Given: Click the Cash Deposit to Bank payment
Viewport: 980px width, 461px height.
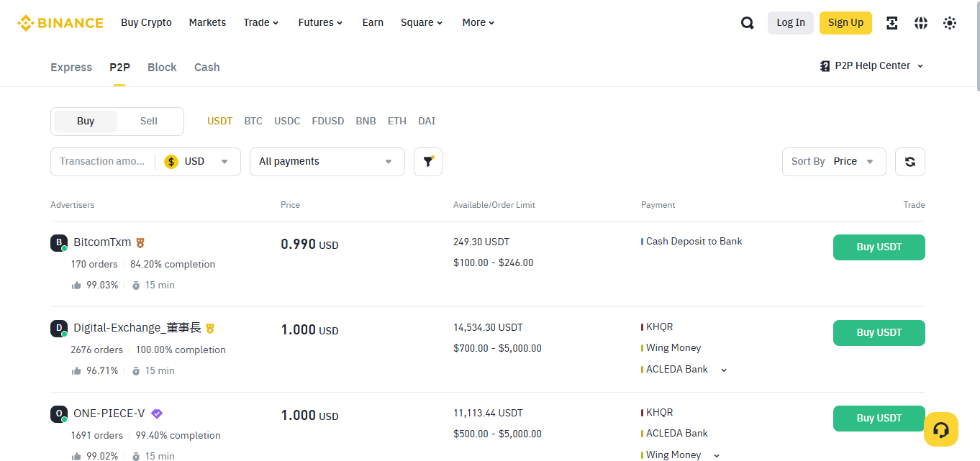Looking at the screenshot, I should pos(694,242).
